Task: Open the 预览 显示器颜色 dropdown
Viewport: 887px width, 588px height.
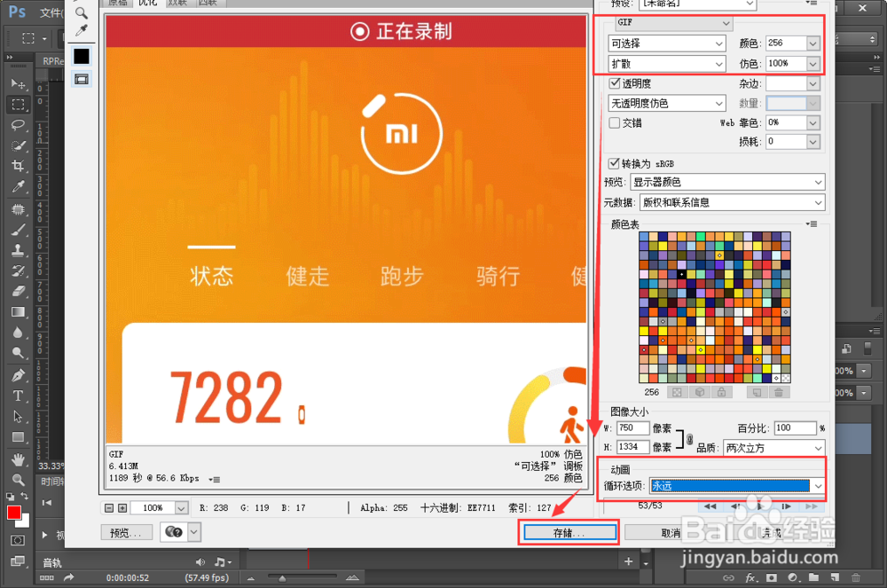Action: point(727,182)
